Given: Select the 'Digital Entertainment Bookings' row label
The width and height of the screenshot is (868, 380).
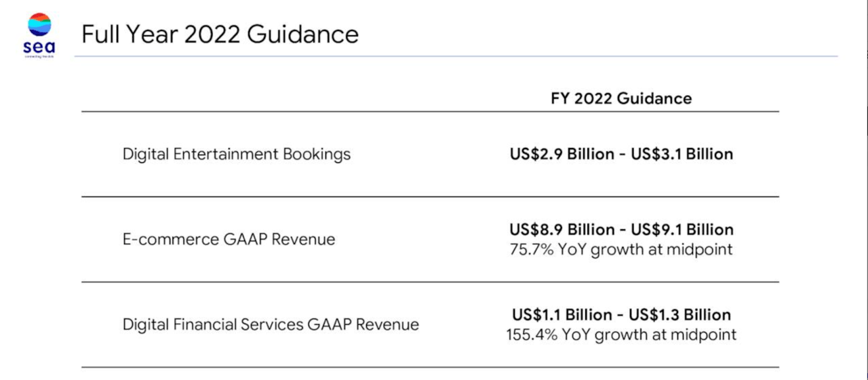Looking at the screenshot, I should (237, 154).
